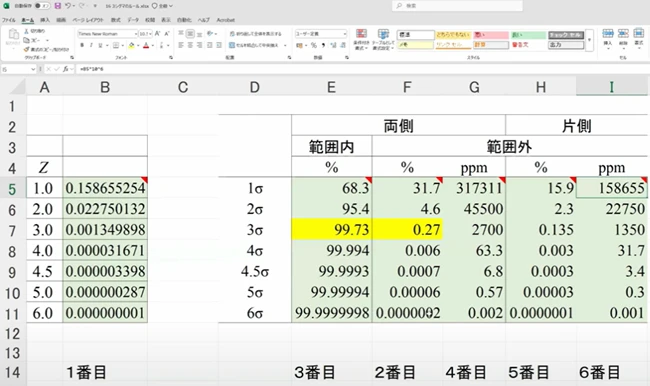Screen dimensions: 650x386
Task: Click the Decrease Decimal icon
Action: (343, 45)
